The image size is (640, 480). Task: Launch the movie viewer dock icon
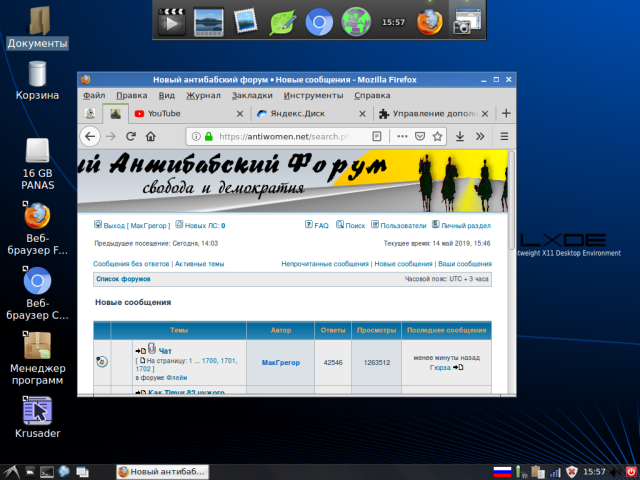(x=209, y=22)
